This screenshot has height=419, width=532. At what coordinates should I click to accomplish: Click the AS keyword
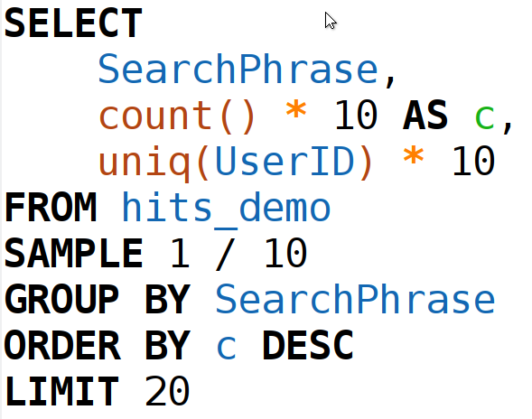[425, 116]
